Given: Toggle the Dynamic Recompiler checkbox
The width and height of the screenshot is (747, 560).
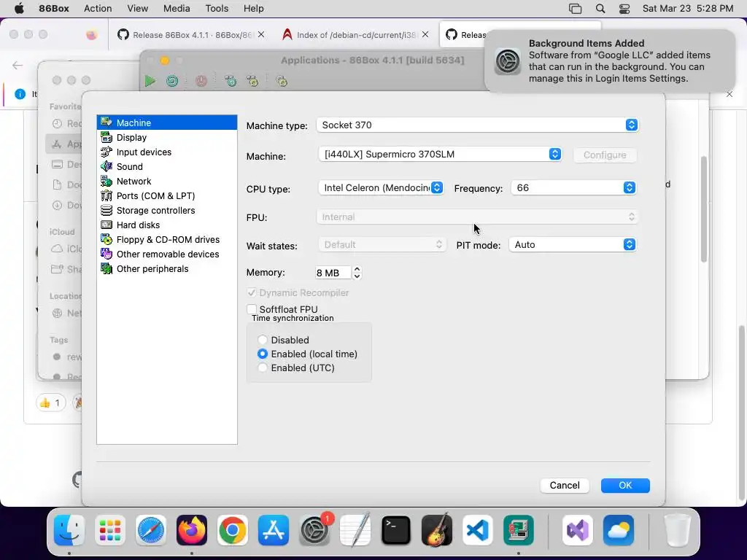Looking at the screenshot, I should point(252,292).
